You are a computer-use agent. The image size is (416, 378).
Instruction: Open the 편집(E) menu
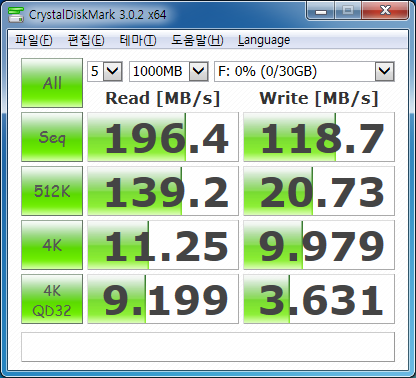pos(86,40)
